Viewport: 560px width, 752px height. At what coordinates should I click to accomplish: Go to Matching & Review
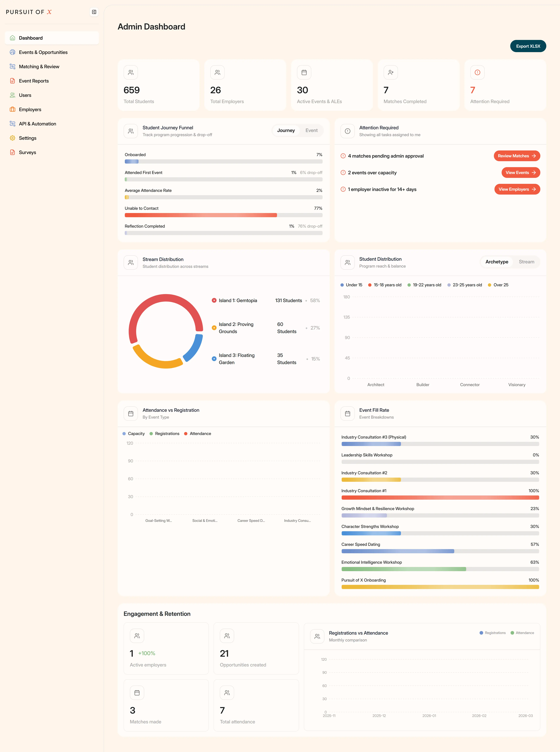click(x=52, y=66)
